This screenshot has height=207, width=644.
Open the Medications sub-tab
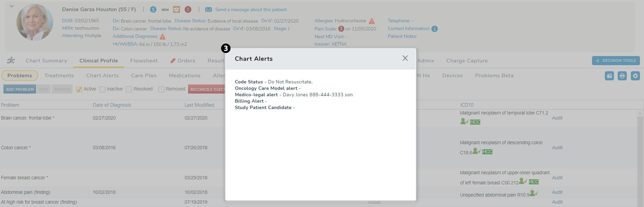(185, 76)
